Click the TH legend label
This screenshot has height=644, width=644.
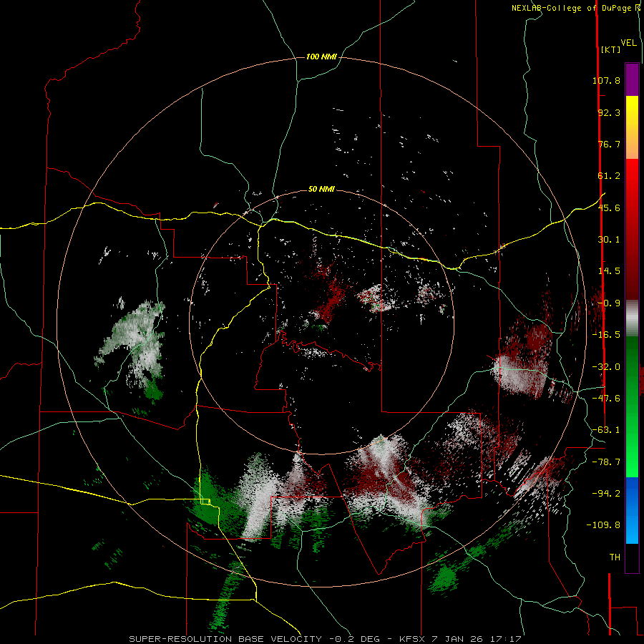615,557
